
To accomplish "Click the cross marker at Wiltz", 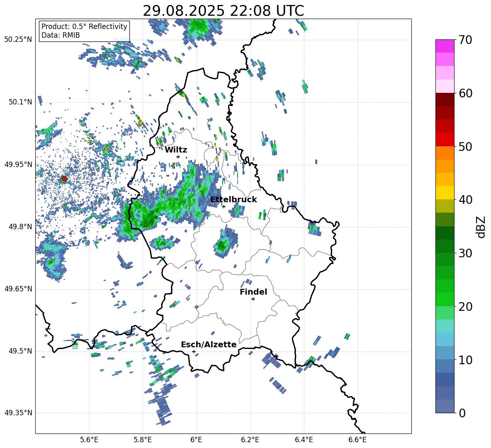I will click(178, 157).
